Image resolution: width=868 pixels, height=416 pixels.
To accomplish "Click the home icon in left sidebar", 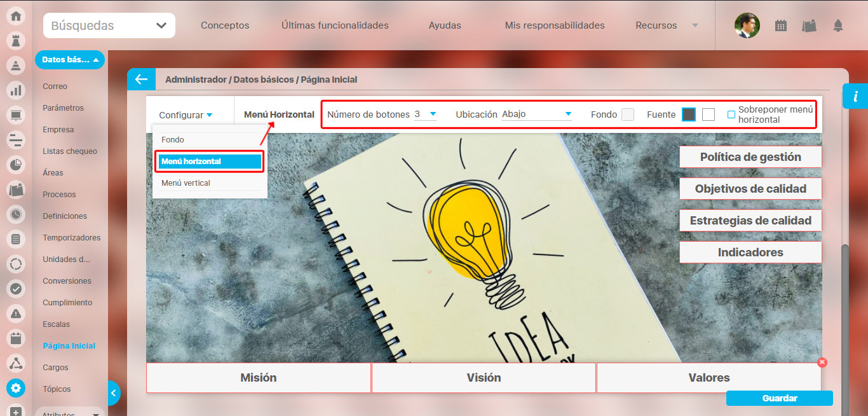I will click(16, 16).
